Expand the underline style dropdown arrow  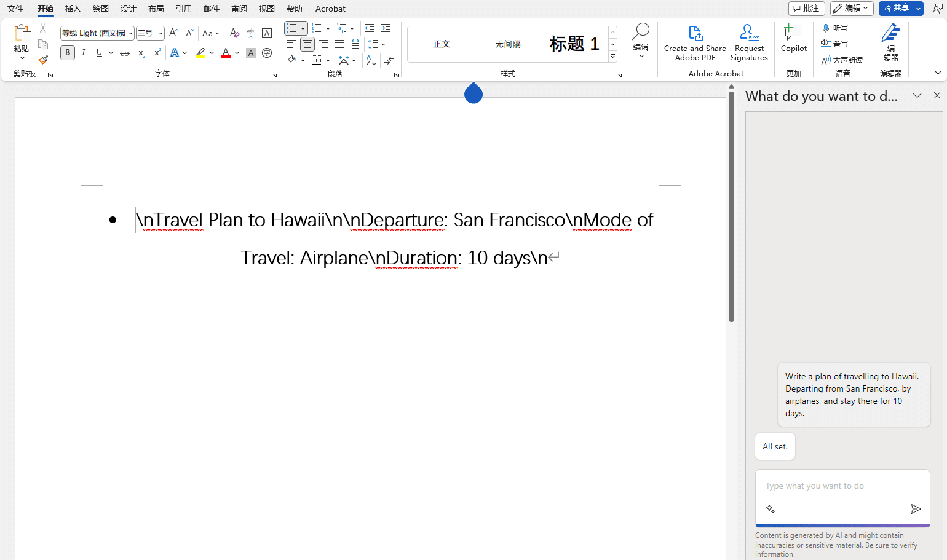[111, 53]
